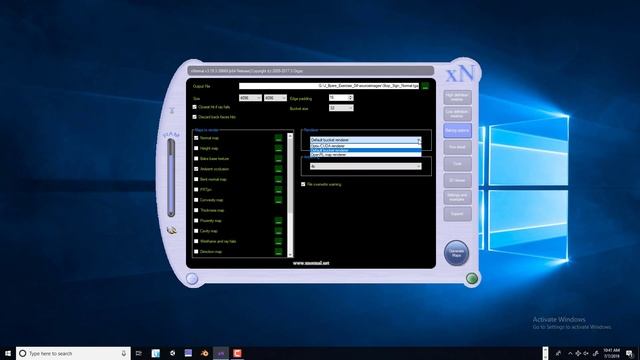
Task: Open Wireframe and ray fails options button
Action: pos(278,242)
